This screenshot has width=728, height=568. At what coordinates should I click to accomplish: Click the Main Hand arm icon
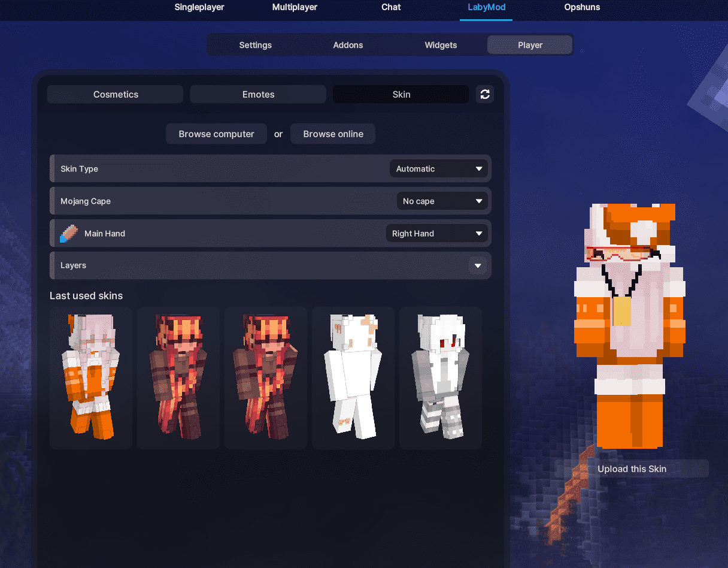[x=69, y=234]
